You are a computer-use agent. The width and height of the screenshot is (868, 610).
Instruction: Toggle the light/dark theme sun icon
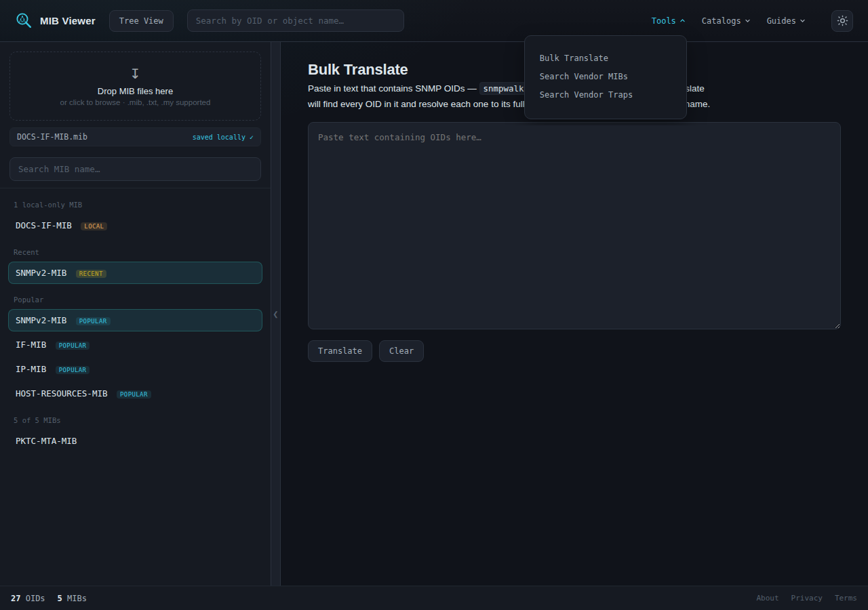[842, 21]
